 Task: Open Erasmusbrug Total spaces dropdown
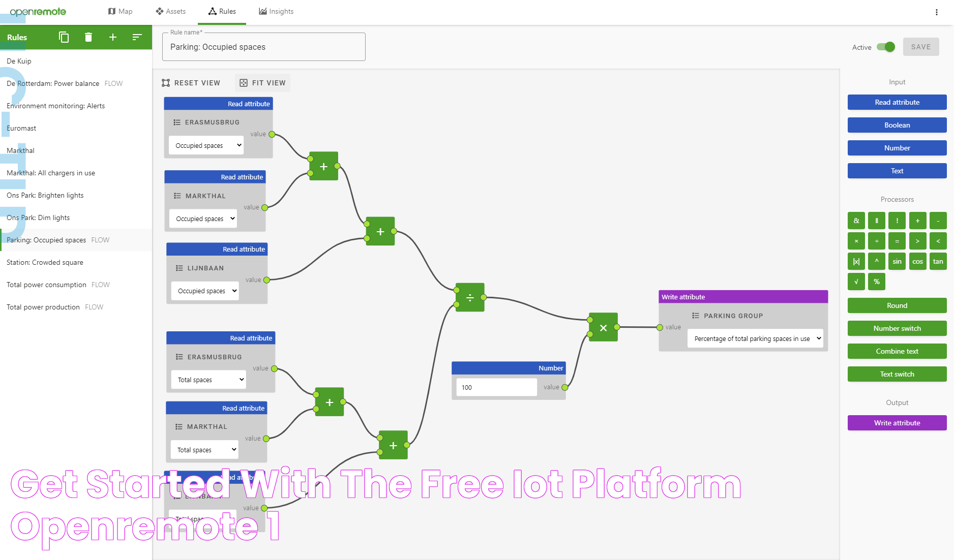coord(208,380)
